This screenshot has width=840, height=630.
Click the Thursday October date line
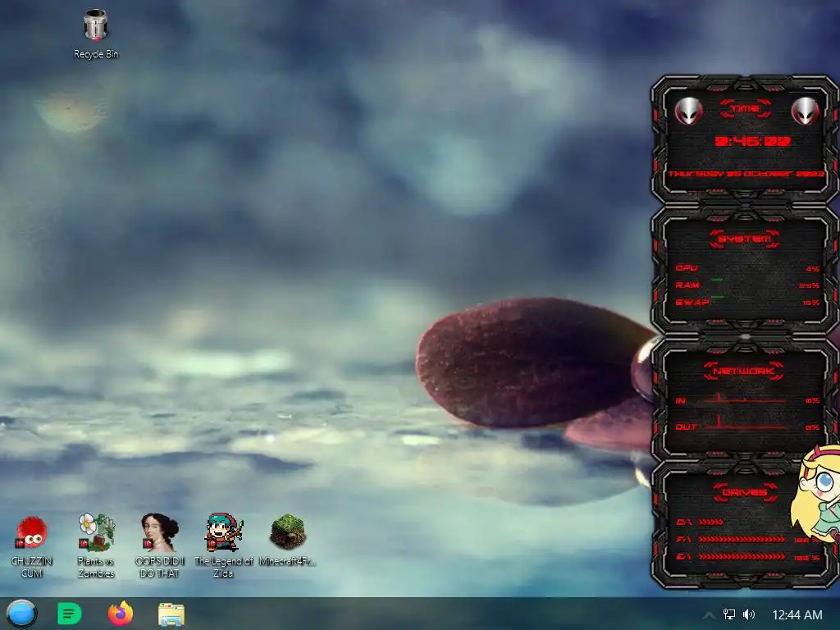pyautogui.click(x=746, y=174)
